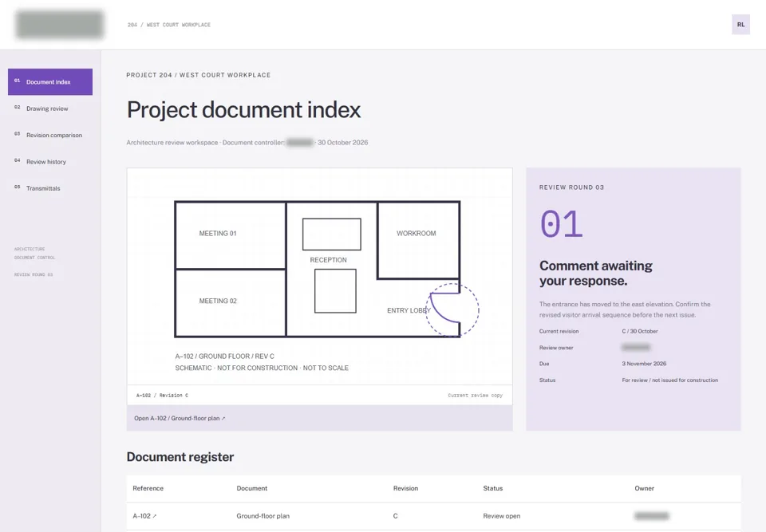Click the Revision column header
Viewport: 766px width, 532px height.
coord(405,488)
